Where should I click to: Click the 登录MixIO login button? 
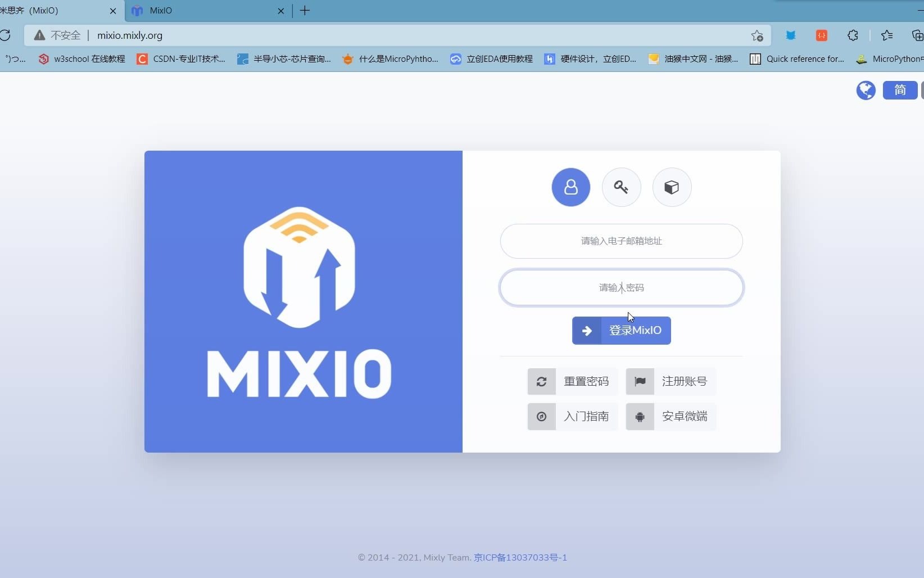(x=621, y=331)
